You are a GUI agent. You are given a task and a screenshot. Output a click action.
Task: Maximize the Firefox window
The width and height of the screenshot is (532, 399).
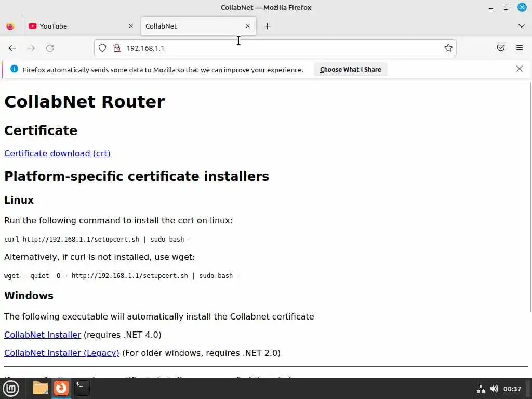[x=506, y=7]
